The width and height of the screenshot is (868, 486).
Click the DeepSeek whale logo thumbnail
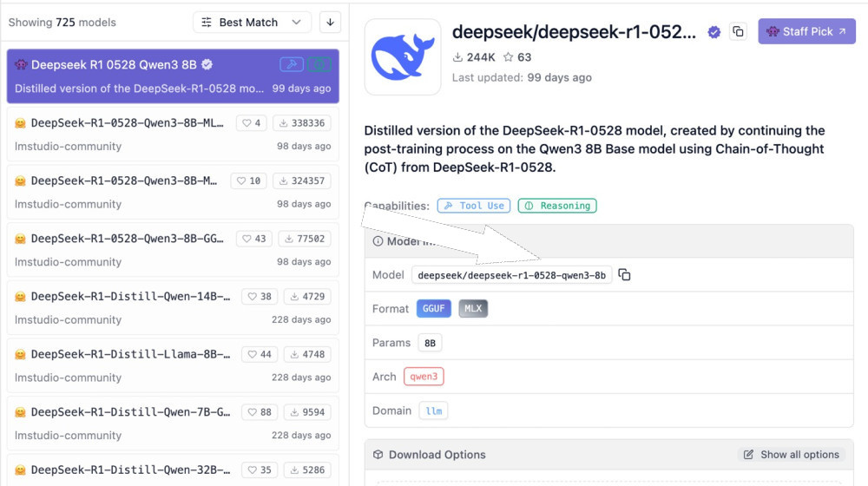pyautogui.click(x=403, y=57)
